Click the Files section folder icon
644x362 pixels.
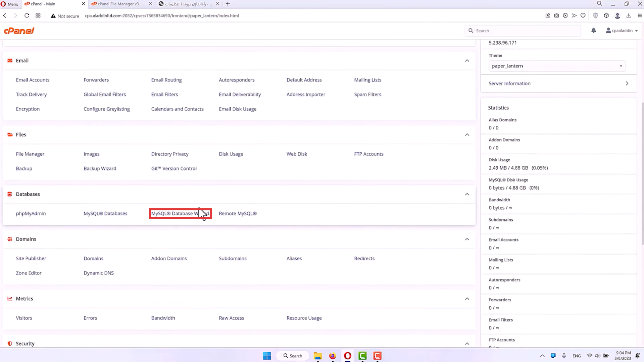point(10,135)
